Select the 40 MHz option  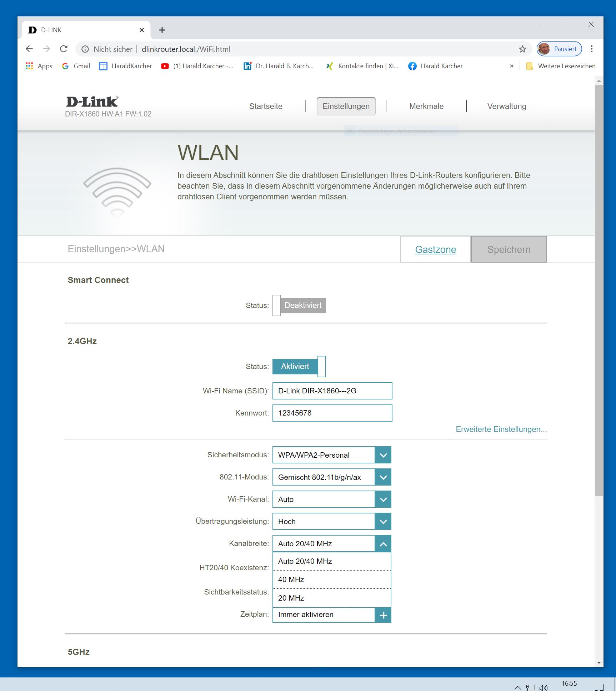point(332,580)
